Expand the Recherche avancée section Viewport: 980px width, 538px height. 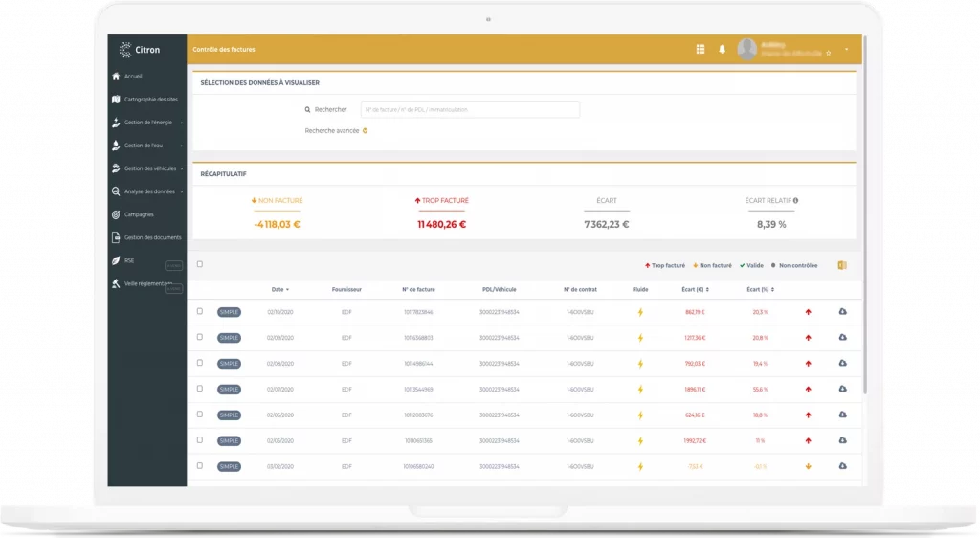366,131
